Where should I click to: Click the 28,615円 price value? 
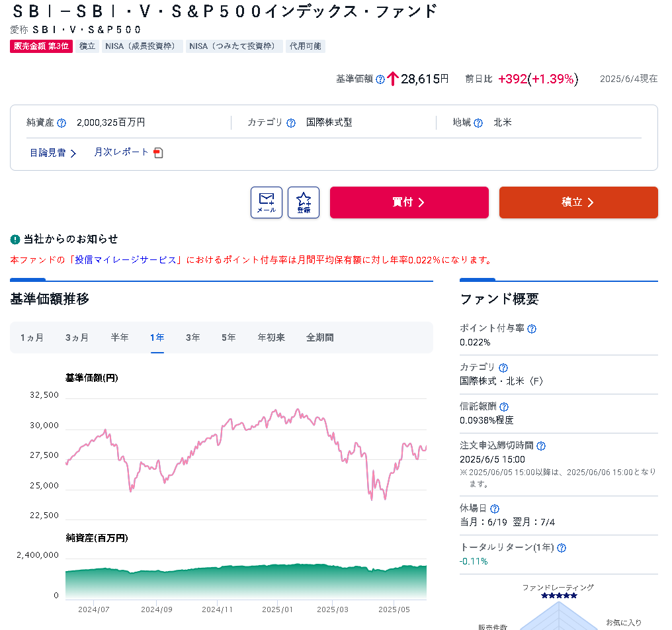click(424, 79)
